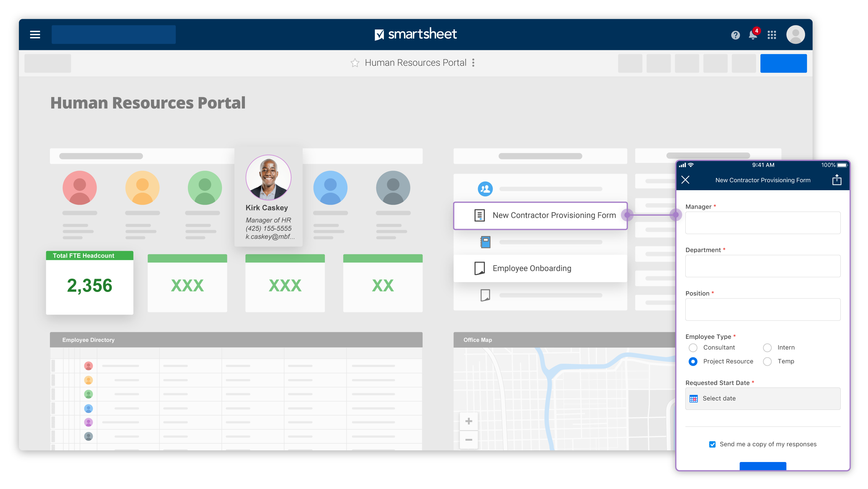Click the New Contractor Provisioning Form icon
The image size is (868, 489).
[479, 215]
